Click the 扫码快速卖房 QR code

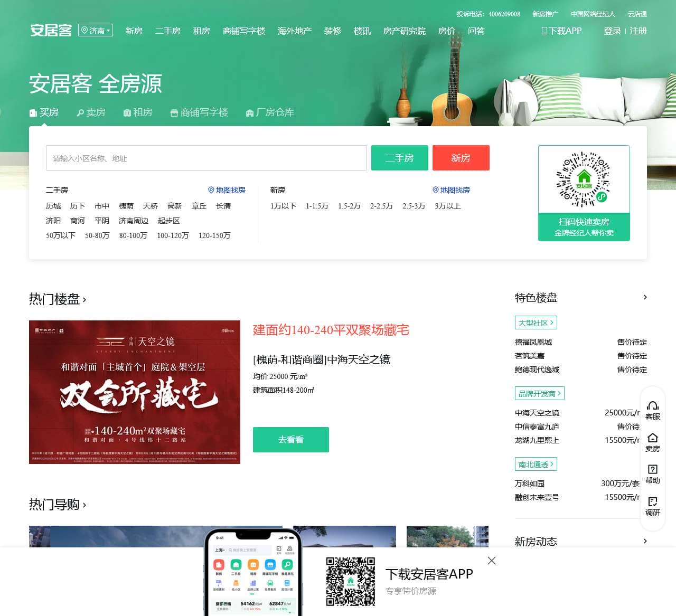584,179
